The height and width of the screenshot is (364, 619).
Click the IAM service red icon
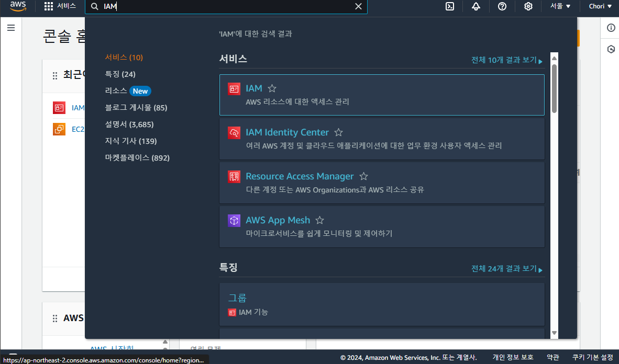[x=234, y=89]
